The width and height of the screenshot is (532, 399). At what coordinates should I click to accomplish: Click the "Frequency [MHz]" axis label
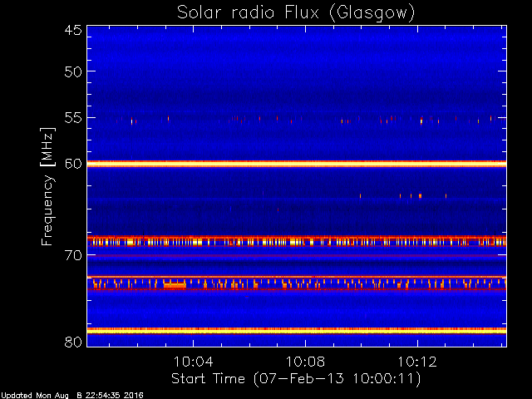pos(47,186)
